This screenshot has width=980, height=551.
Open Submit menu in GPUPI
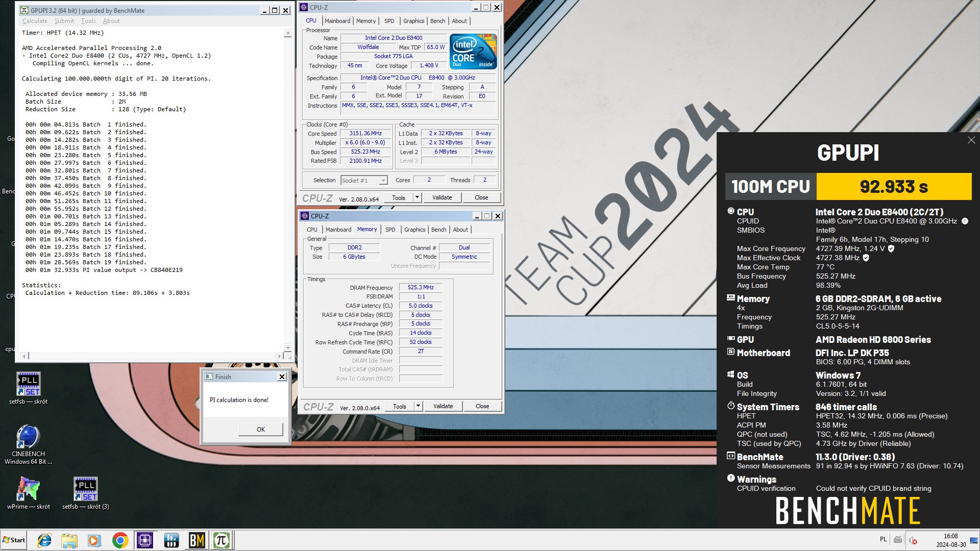point(64,21)
